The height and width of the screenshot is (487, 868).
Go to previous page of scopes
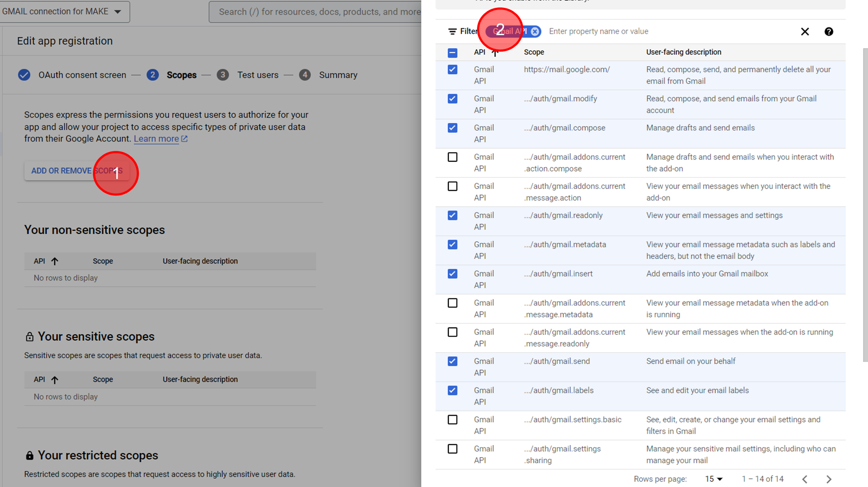[x=805, y=479]
